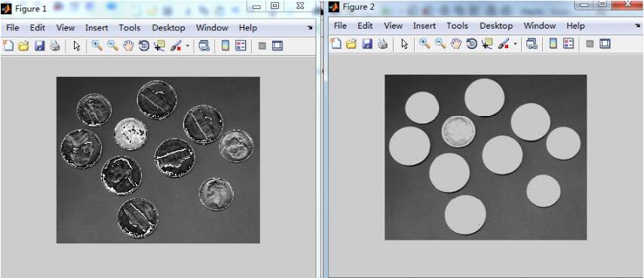Click Print icon in Figure 2 toolbar
This screenshot has height=278, width=644.
tap(383, 44)
